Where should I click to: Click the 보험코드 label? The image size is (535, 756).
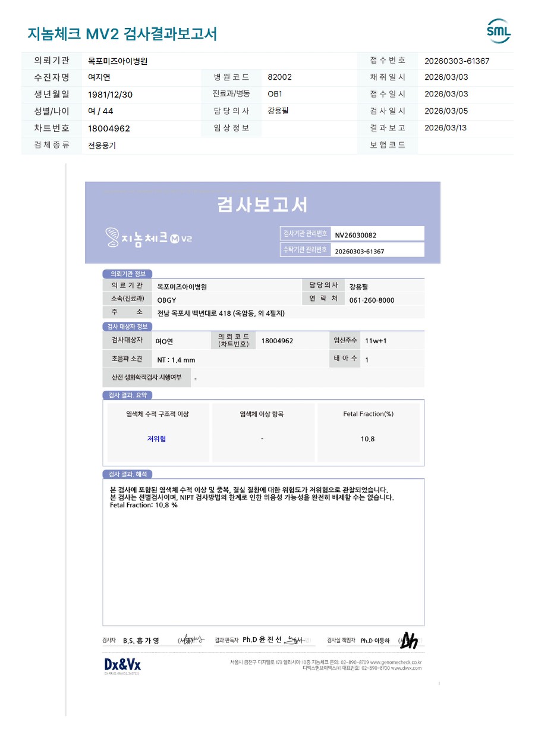click(x=388, y=145)
